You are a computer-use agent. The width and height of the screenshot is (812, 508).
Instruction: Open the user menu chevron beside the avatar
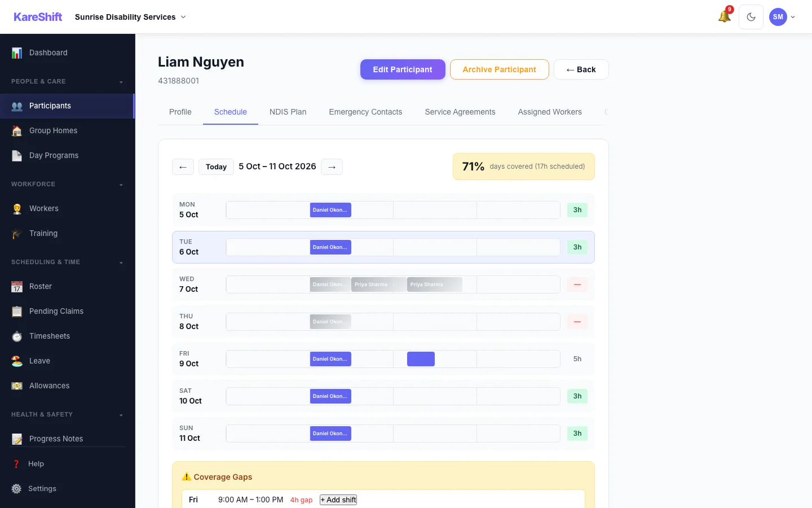click(793, 17)
